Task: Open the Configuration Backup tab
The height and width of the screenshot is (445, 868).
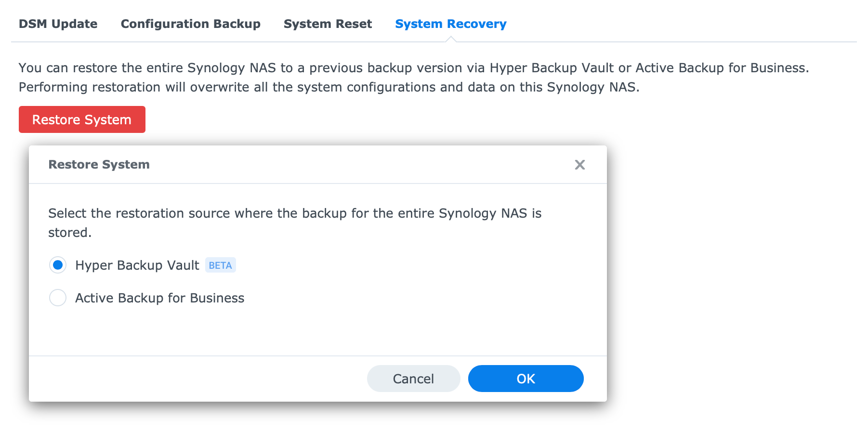Action: pos(190,24)
